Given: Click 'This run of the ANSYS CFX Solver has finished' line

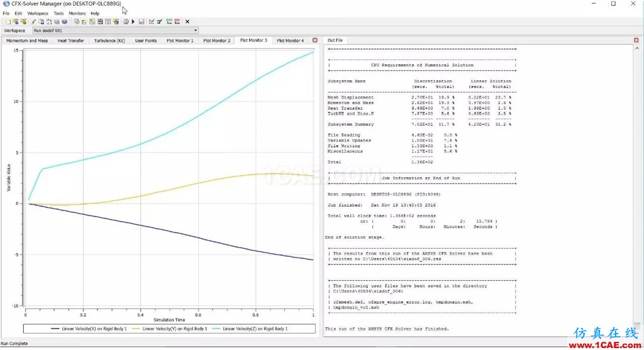Looking at the screenshot, I should point(387,329).
